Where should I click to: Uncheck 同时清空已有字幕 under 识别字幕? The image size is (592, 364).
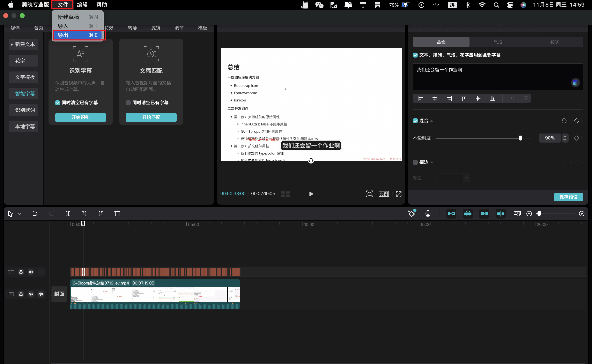(x=57, y=103)
